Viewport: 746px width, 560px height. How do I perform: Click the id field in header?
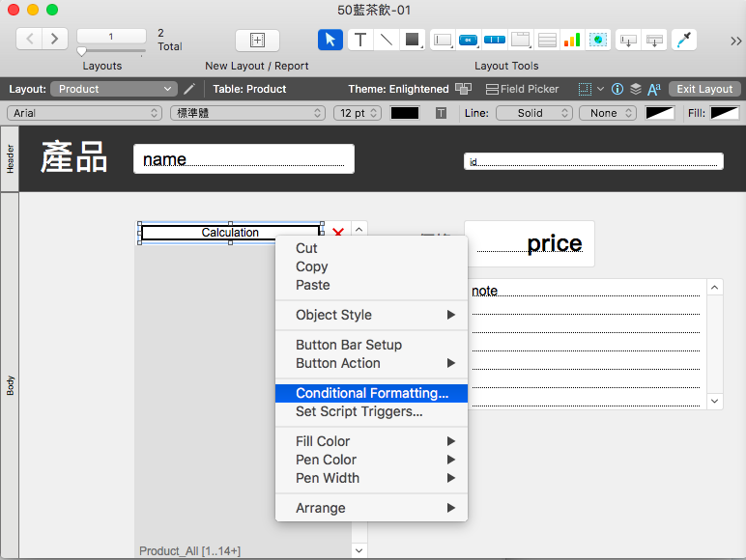[593, 161]
